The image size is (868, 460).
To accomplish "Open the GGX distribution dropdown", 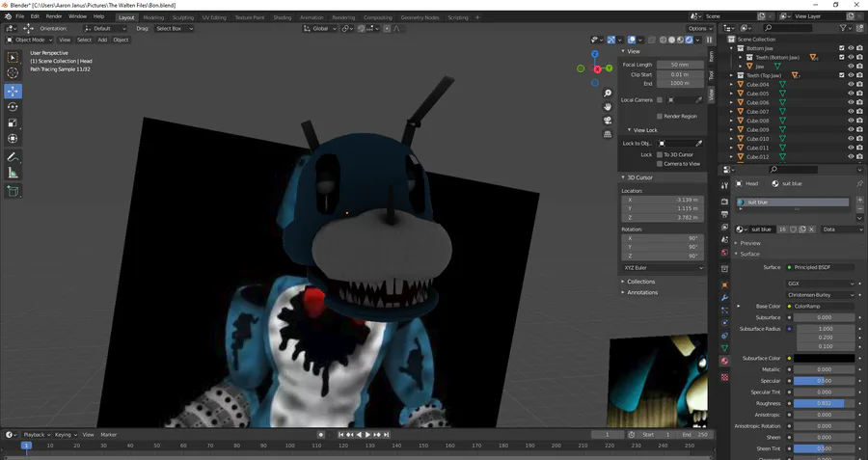I will 821,284.
